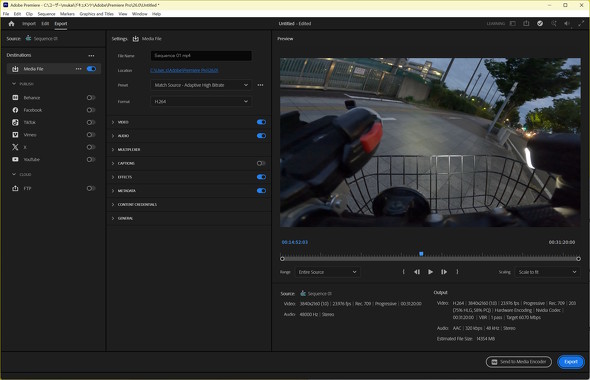This screenshot has width=590, height=380.
Task: Click the YouTube destination icon
Action: coord(15,160)
